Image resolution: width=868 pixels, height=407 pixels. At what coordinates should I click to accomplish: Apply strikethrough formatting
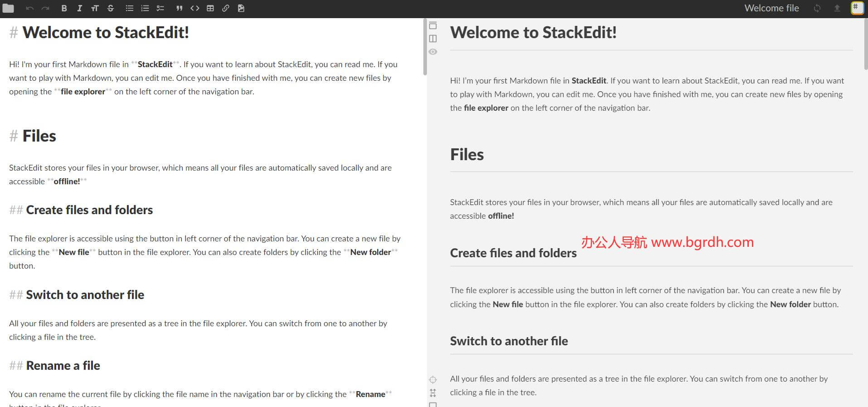pyautogui.click(x=111, y=8)
